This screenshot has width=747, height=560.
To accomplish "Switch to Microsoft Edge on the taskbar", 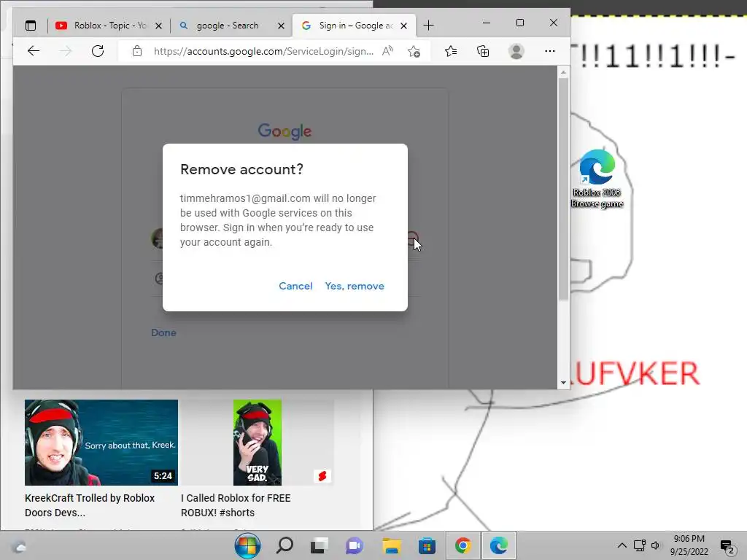I will 499,545.
